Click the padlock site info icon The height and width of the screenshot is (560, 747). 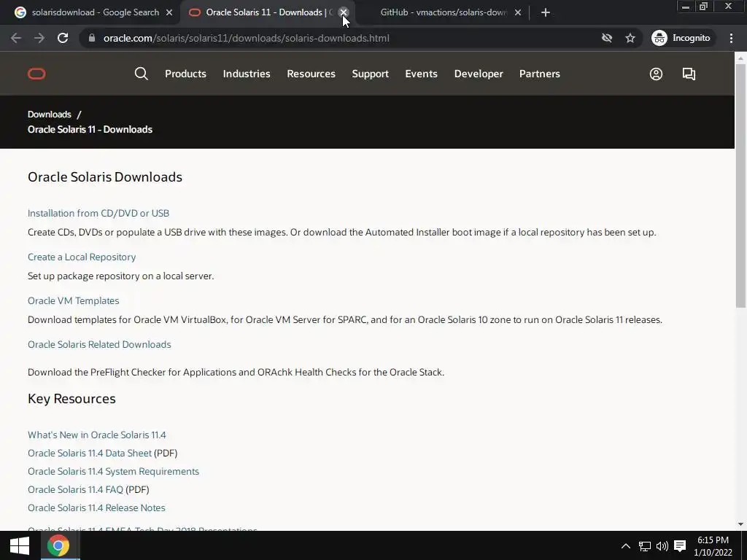(x=92, y=38)
